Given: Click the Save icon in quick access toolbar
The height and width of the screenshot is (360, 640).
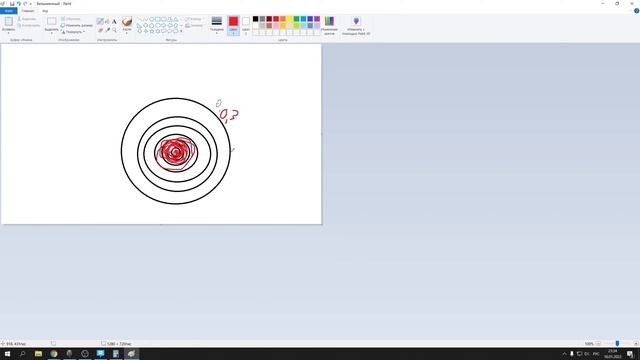Looking at the screenshot, I should (x=12, y=4).
